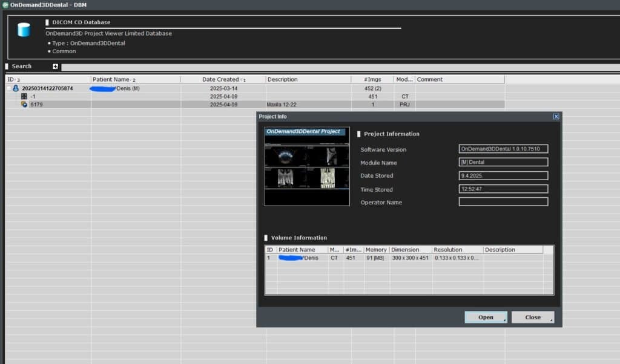This screenshot has width=620, height=364.
Task: Click the project icon beside 6179
Action: [24, 104]
